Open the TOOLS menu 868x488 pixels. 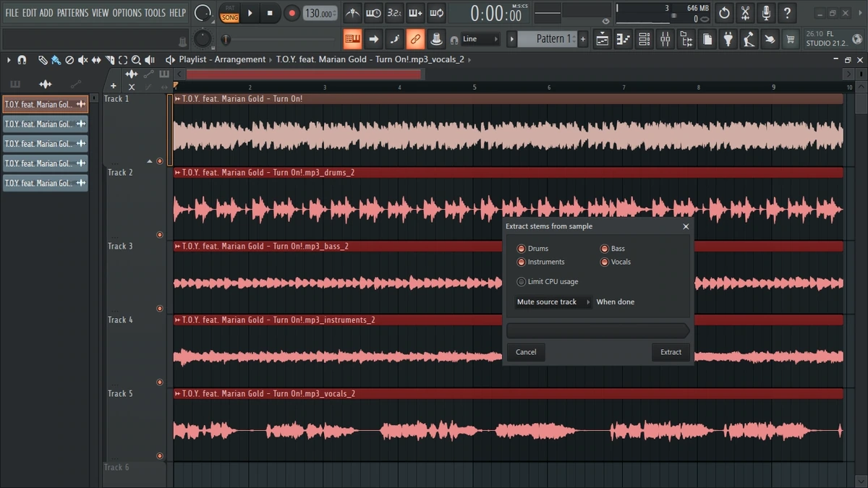click(155, 13)
